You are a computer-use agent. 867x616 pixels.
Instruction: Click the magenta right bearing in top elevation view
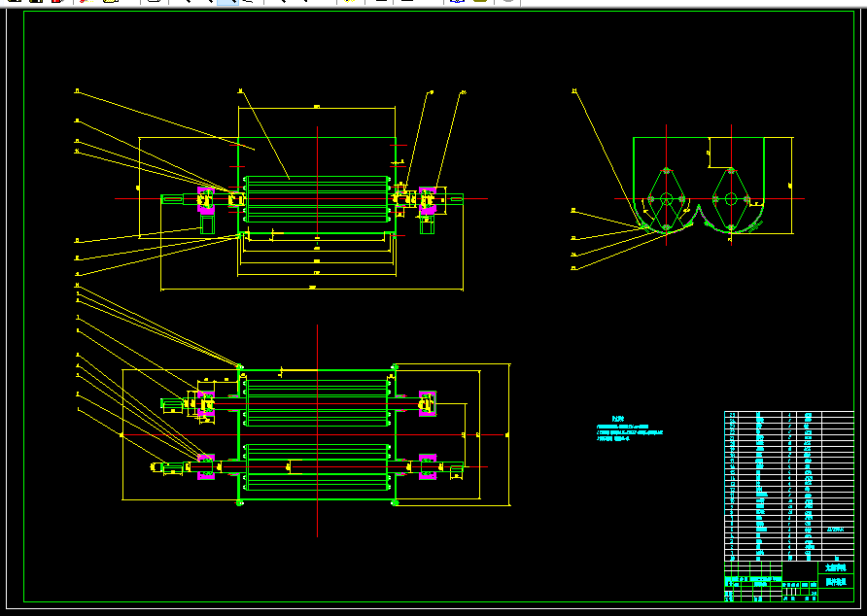coord(428,201)
